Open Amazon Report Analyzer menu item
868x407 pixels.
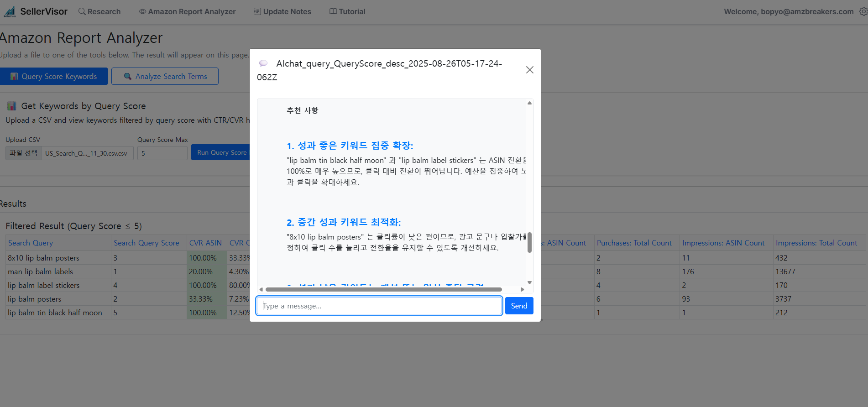pyautogui.click(x=187, y=11)
